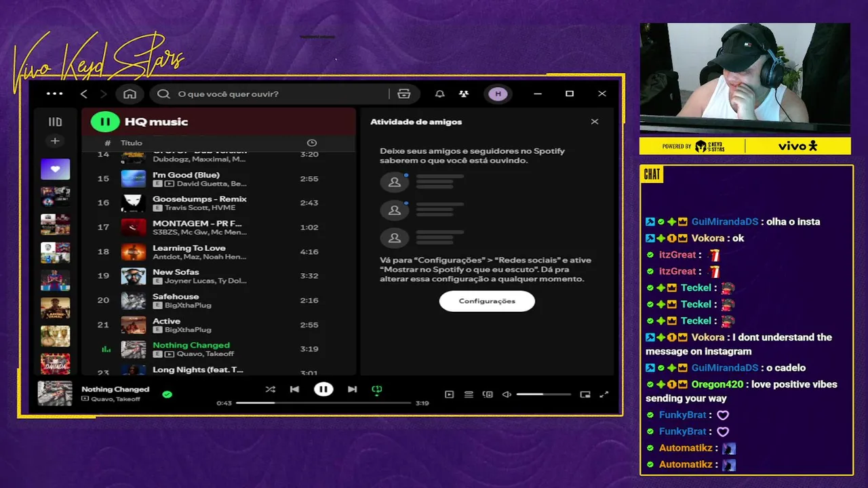Open the profile avatar 'H' menu

(x=498, y=94)
